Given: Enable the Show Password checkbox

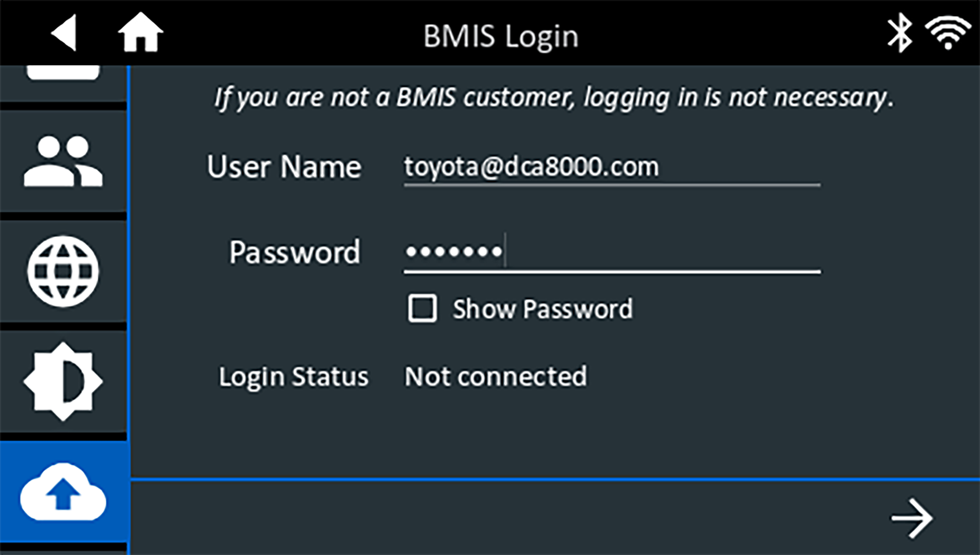Looking at the screenshot, I should click(422, 309).
